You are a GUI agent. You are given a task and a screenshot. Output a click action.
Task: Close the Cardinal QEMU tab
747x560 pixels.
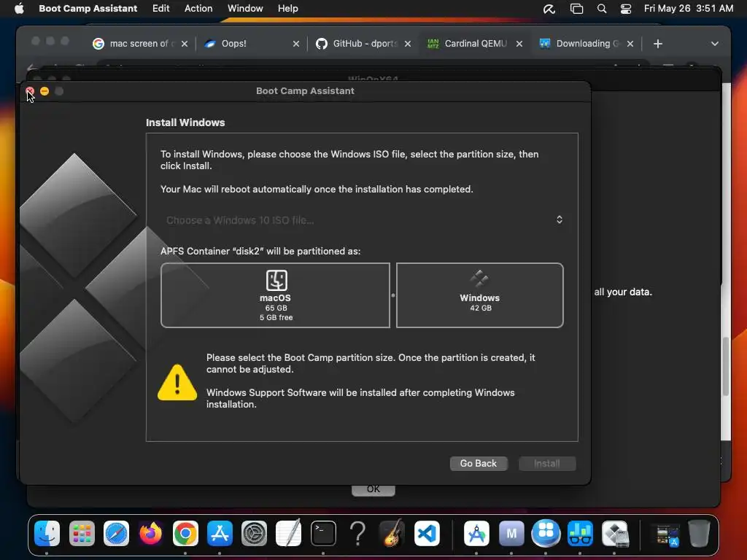[519, 44]
